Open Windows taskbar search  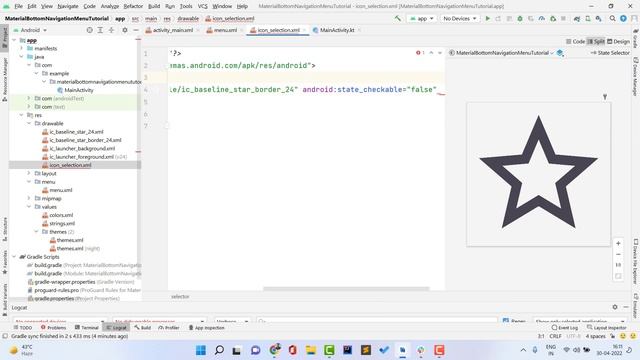pyautogui.click(x=219, y=350)
